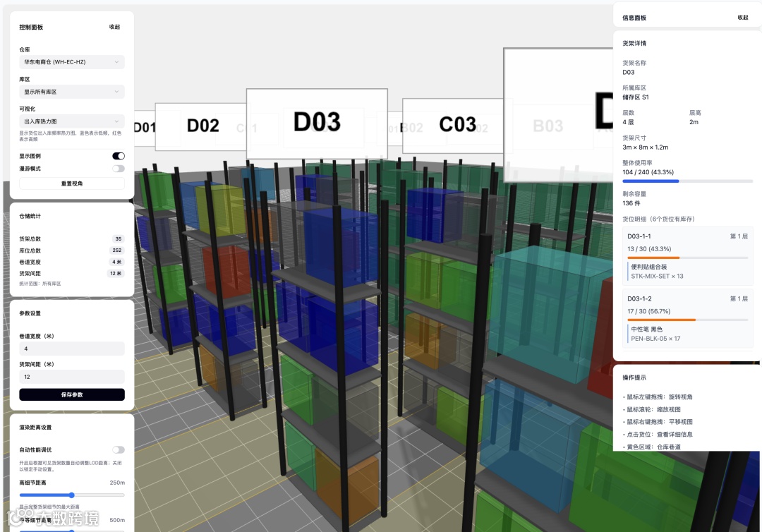Open the 库区 dropdown 显示所有库区
Image resolution: width=762 pixels, height=532 pixels.
tap(72, 92)
